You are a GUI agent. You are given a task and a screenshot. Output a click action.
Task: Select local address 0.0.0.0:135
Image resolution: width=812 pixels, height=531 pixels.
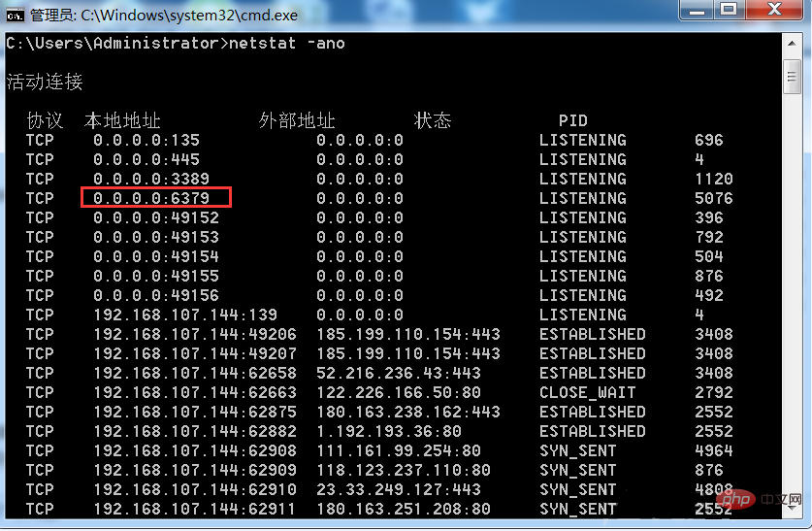pyautogui.click(x=146, y=140)
